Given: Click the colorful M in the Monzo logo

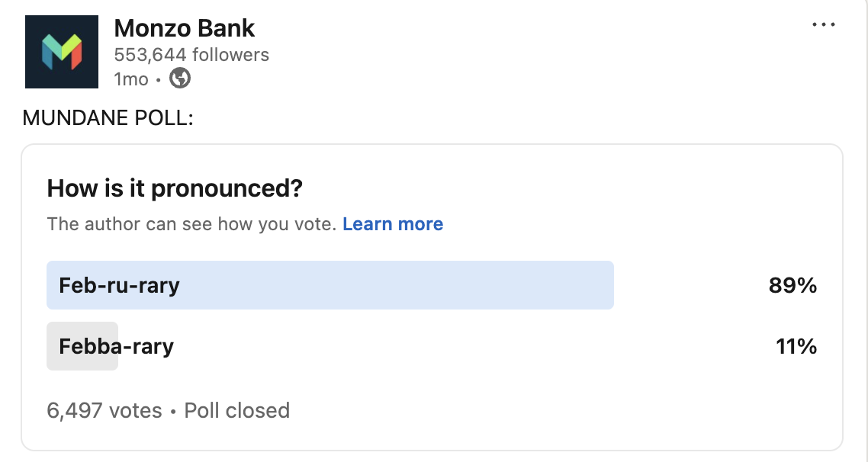Looking at the screenshot, I should pyautogui.click(x=62, y=52).
